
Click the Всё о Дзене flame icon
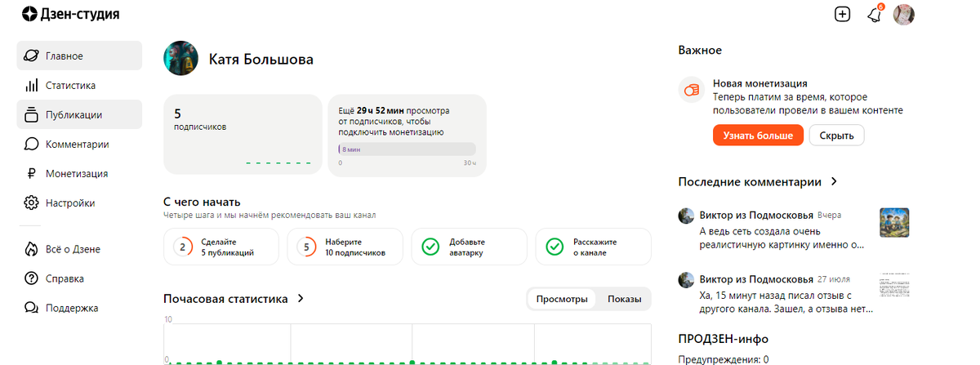[x=32, y=249]
